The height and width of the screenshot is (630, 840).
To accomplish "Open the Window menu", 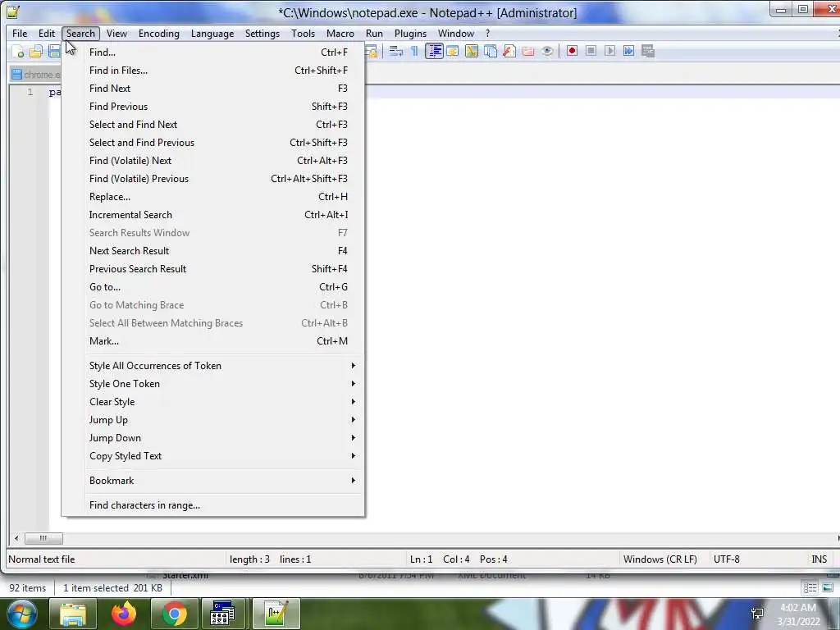I will [x=456, y=33].
